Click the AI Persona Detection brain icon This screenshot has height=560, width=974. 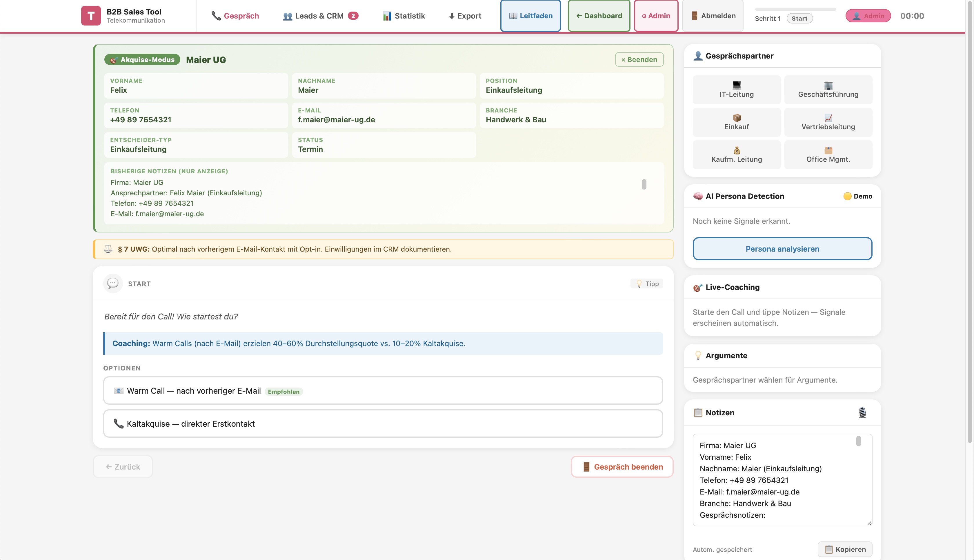697,196
